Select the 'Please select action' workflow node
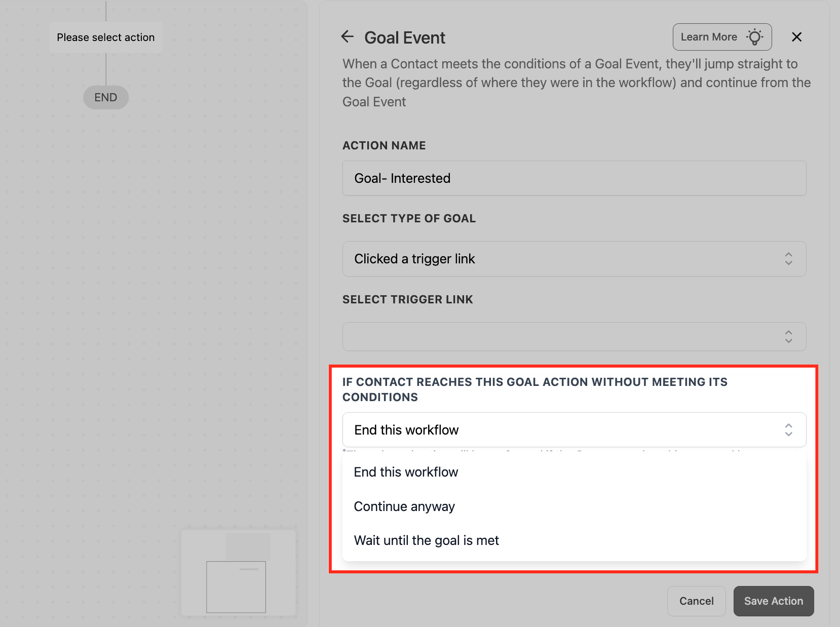Screen dimensions: 840x627 point(106,37)
